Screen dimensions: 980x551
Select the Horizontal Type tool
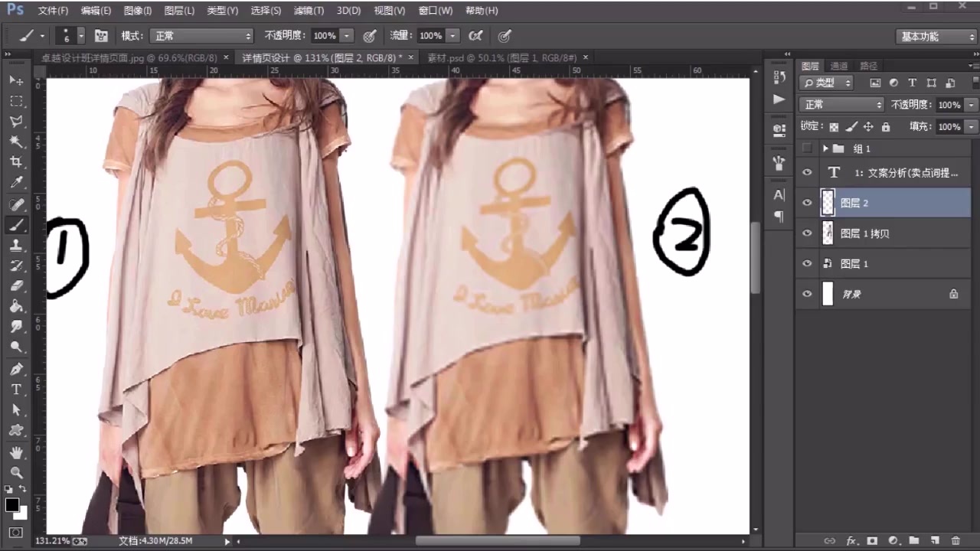tap(16, 390)
